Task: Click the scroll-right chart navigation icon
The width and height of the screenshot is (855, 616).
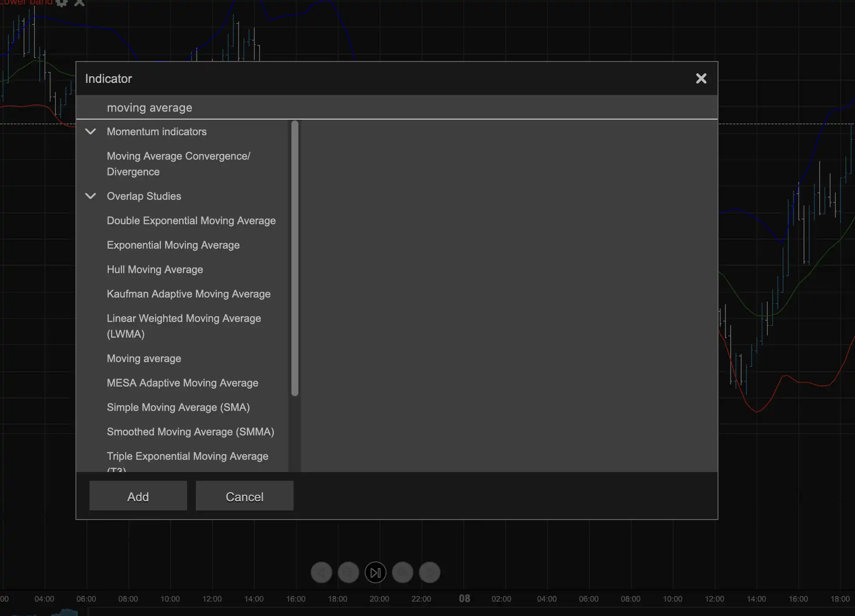Action: pyautogui.click(x=429, y=572)
